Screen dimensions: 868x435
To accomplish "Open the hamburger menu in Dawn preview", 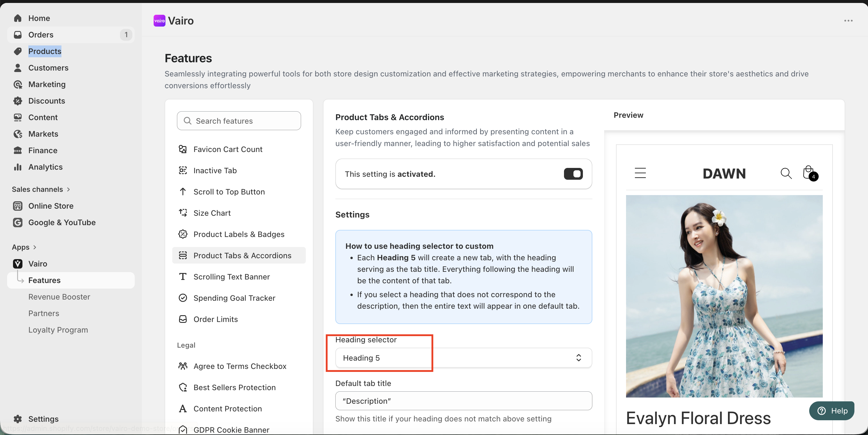I will coord(640,173).
